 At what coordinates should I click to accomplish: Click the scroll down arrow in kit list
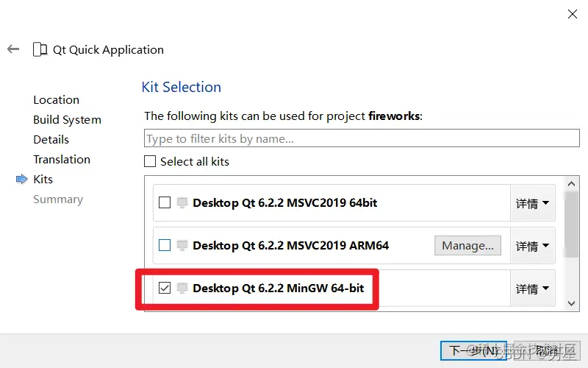point(572,303)
